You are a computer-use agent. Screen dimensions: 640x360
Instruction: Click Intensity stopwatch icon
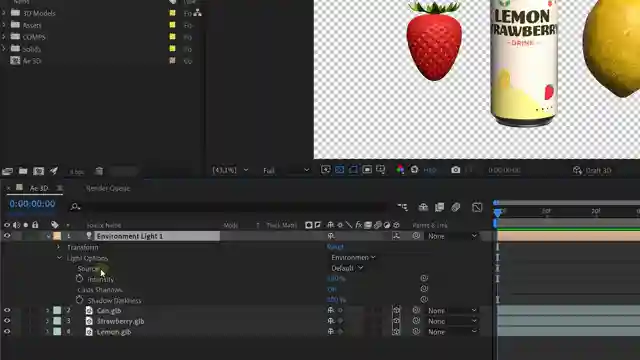(80, 279)
